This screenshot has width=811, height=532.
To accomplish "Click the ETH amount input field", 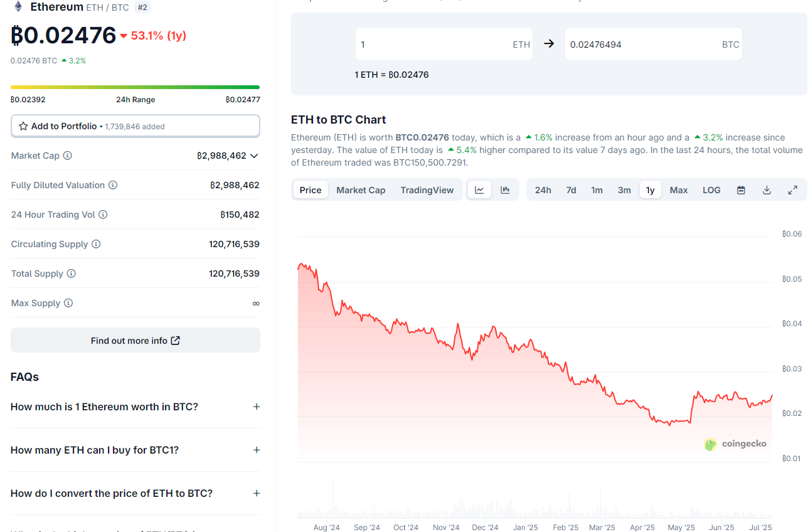I will [444, 44].
